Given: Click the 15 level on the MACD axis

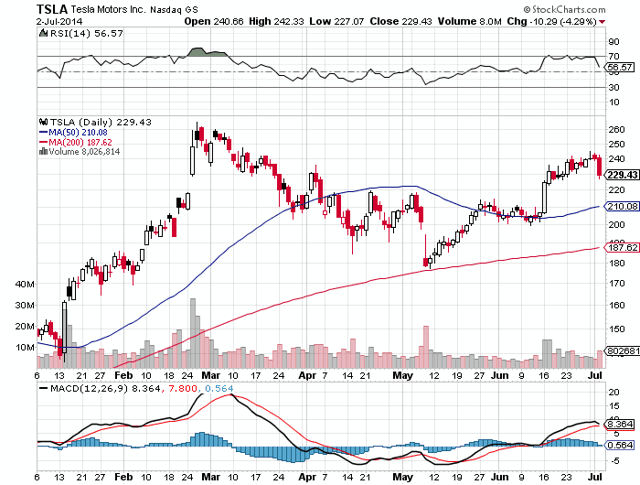Looking at the screenshot, I should pyautogui.click(x=614, y=406).
